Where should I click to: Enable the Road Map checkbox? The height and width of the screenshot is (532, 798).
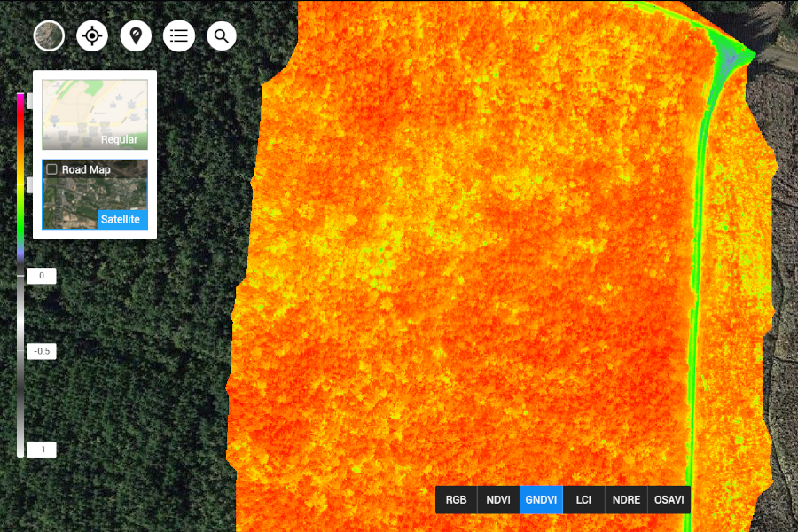51,169
